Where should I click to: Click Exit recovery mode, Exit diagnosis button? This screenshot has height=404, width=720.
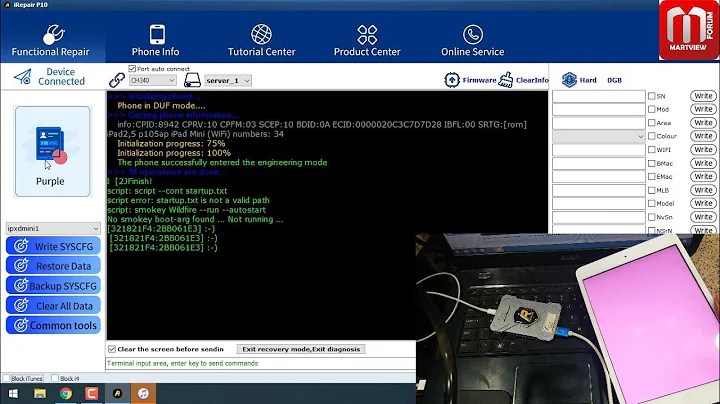(301, 349)
